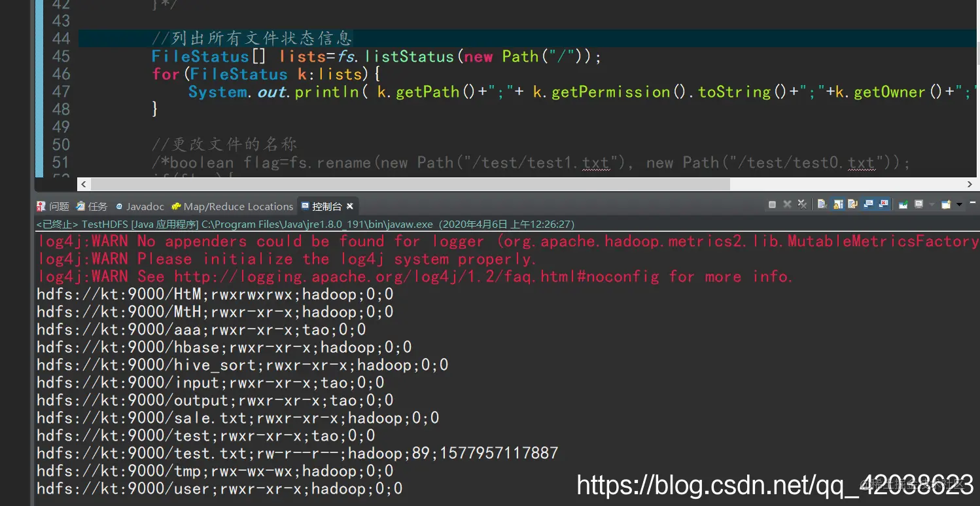Click output line hdfs://kt:9000/test;rwxr-xr-x;tao

(x=206, y=435)
